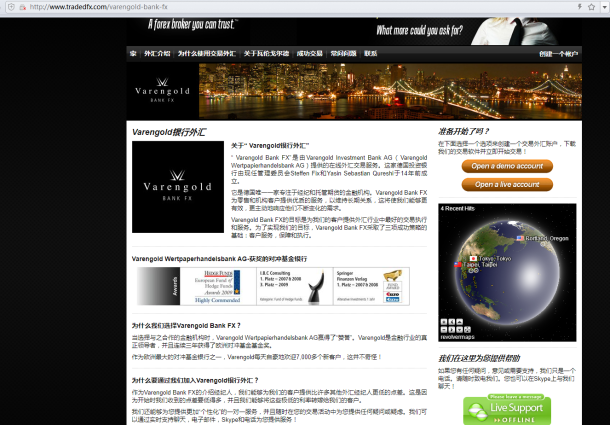The image size is (610, 425).
Task: Bookmark page with the star icon
Action: 591,7
